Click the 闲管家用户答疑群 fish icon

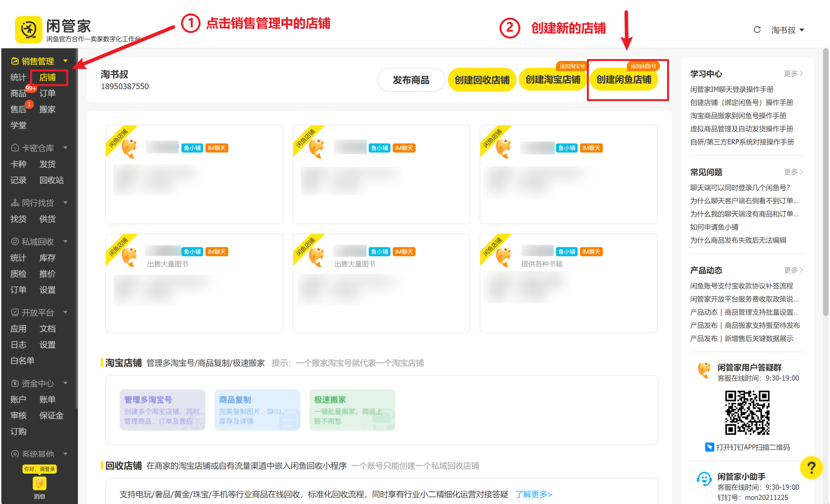pyautogui.click(x=704, y=370)
